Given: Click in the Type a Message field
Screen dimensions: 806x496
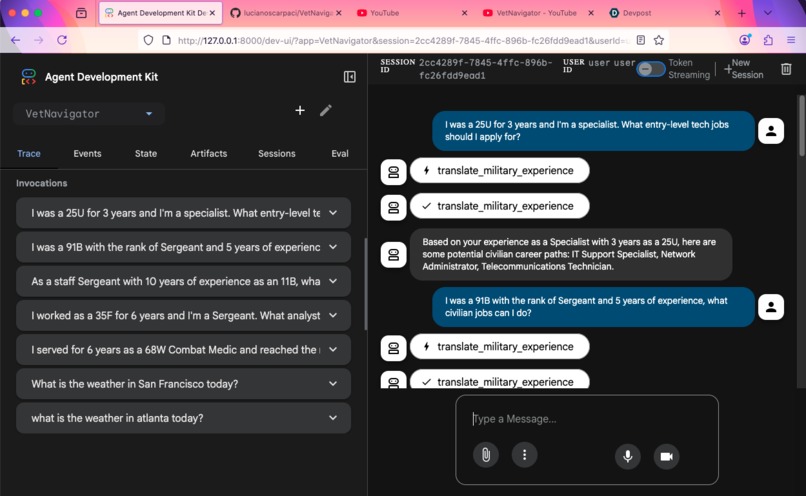Looking at the screenshot, I should [x=586, y=419].
